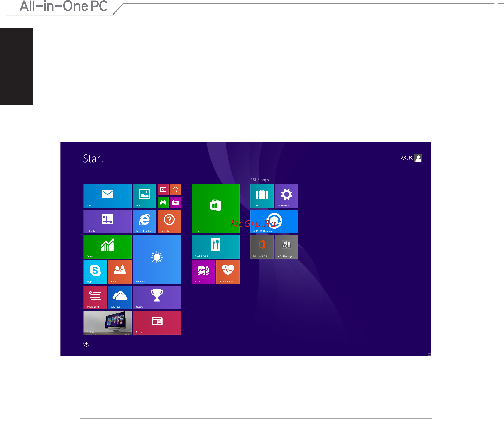Viewport: 504px width, 447px height.
Task: Open the Health & Fitness tile
Action: coord(228,272)
